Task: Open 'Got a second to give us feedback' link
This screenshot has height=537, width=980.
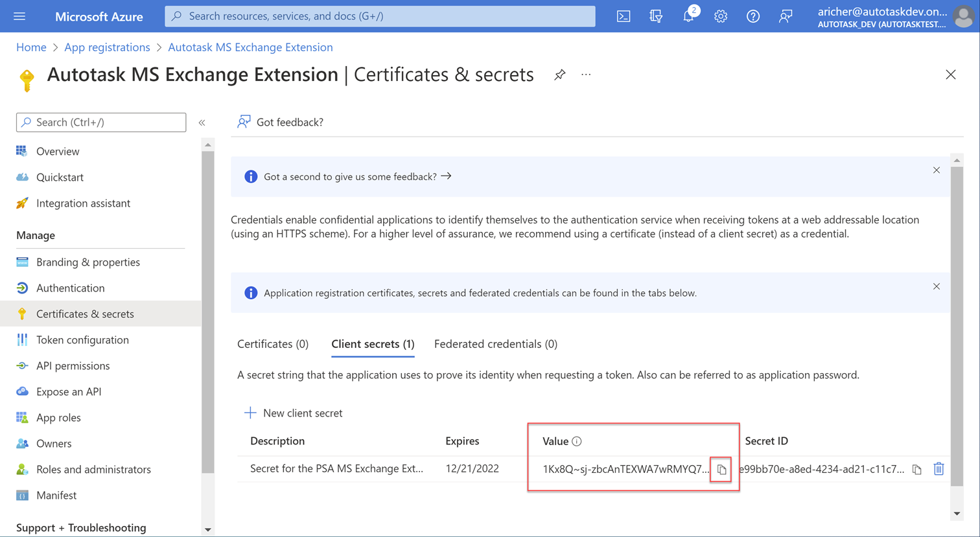Action: (x=358, y=176)
